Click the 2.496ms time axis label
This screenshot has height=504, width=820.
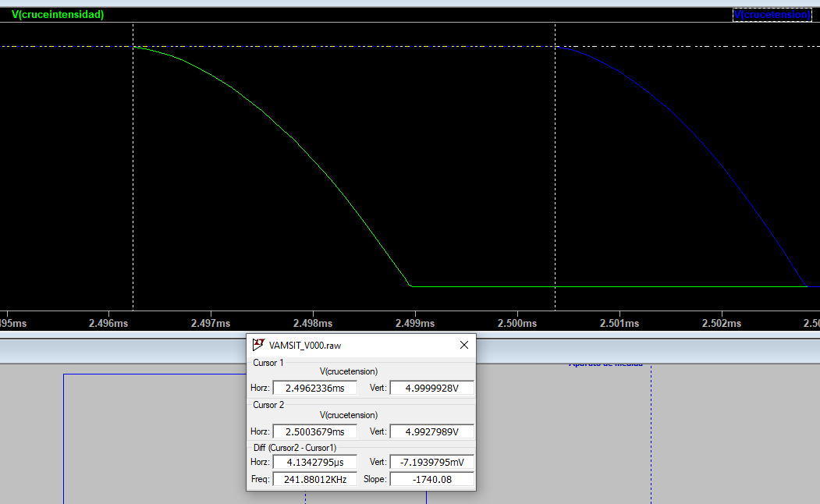click(108, 323)
